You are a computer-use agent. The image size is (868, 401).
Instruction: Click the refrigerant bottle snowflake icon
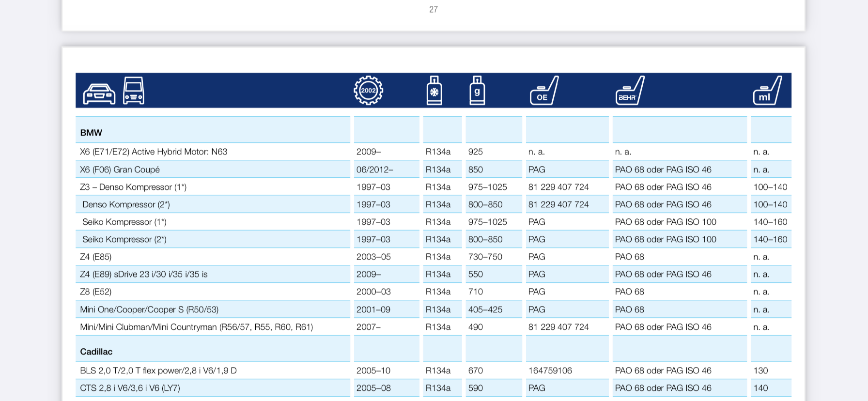[434, 91]
